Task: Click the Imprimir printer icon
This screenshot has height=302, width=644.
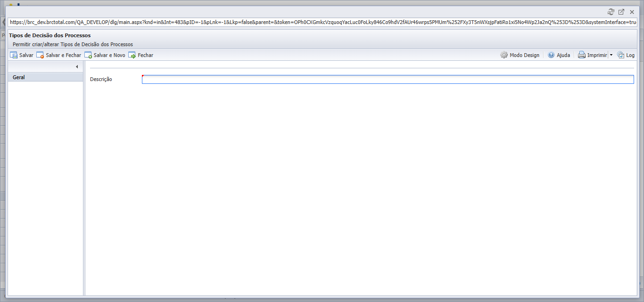Action: pyautogui.click(x=582, y=55)
